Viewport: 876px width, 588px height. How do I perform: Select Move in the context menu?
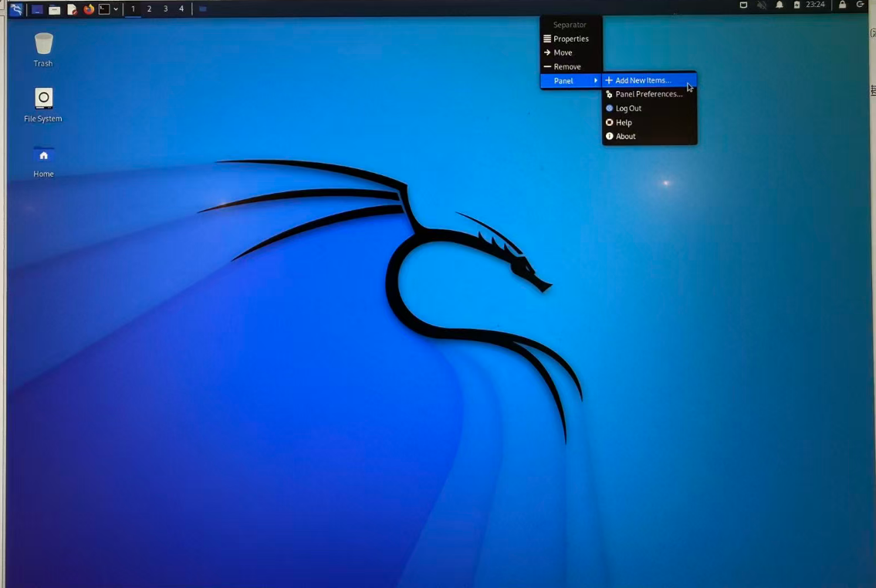point(571,52)
